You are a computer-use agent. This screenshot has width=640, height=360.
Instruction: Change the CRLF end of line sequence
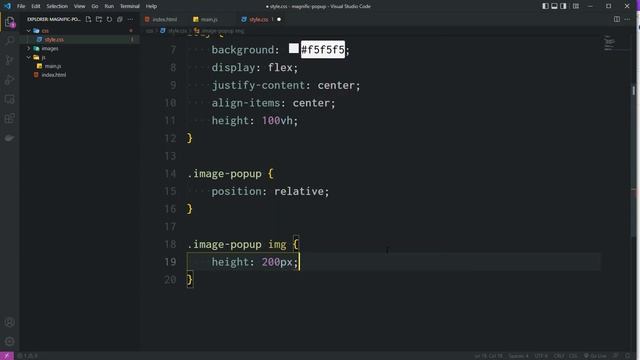click(559, 356)
